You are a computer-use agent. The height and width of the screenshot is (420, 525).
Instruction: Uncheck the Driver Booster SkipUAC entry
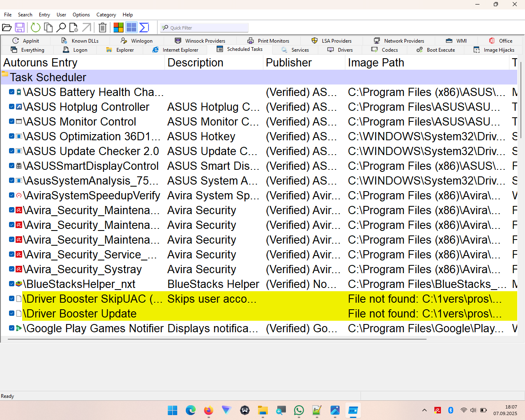pyautogui.click(x=12, y=299)
